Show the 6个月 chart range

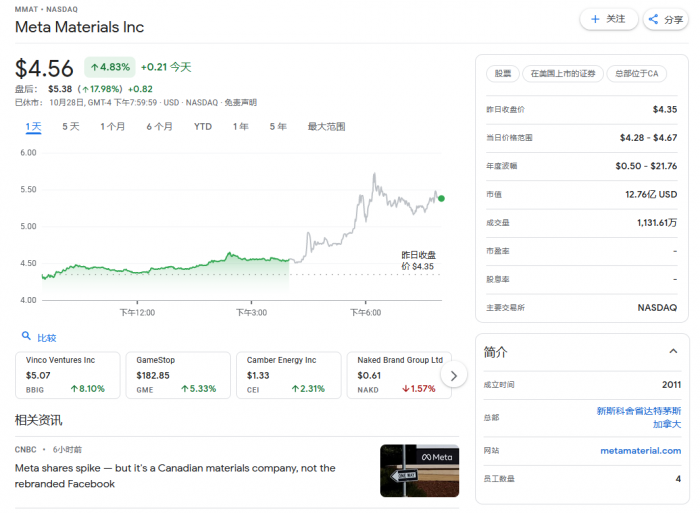coord(159,127)
